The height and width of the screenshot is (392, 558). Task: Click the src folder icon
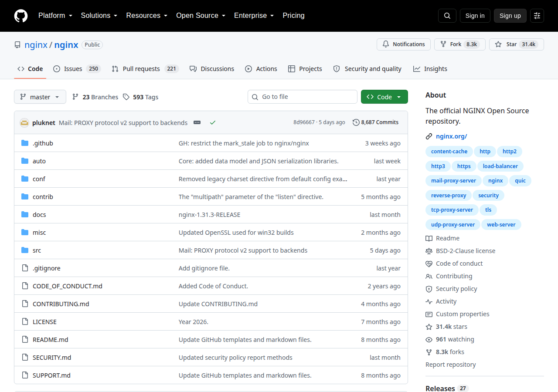[25, 250]
